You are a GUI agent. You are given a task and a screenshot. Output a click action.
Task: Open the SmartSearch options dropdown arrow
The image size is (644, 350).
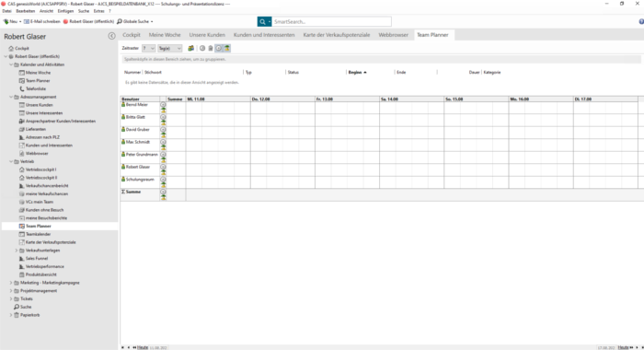point(270,22)
